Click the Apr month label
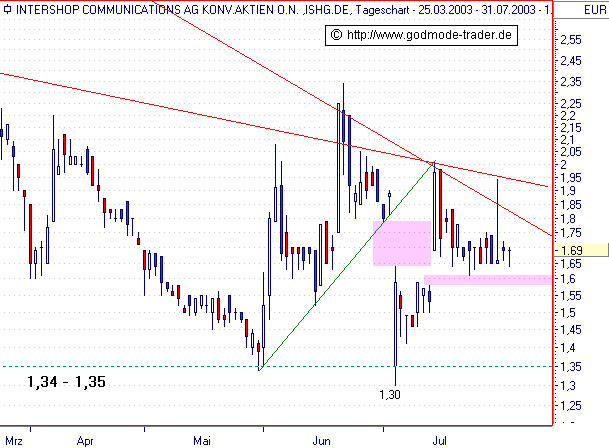This screenshot has height=448, width=609. 85,441
